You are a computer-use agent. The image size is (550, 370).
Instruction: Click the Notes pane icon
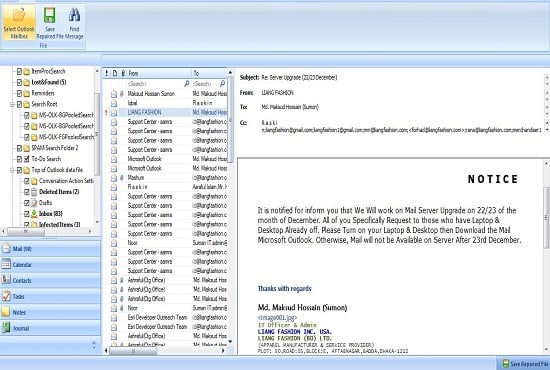[6, 311]
